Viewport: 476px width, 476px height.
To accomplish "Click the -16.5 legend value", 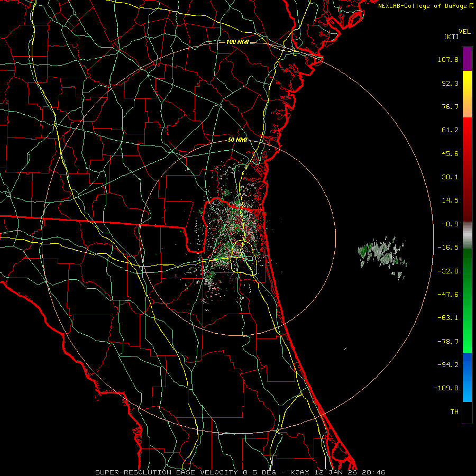I will click(x=448, y=248).
